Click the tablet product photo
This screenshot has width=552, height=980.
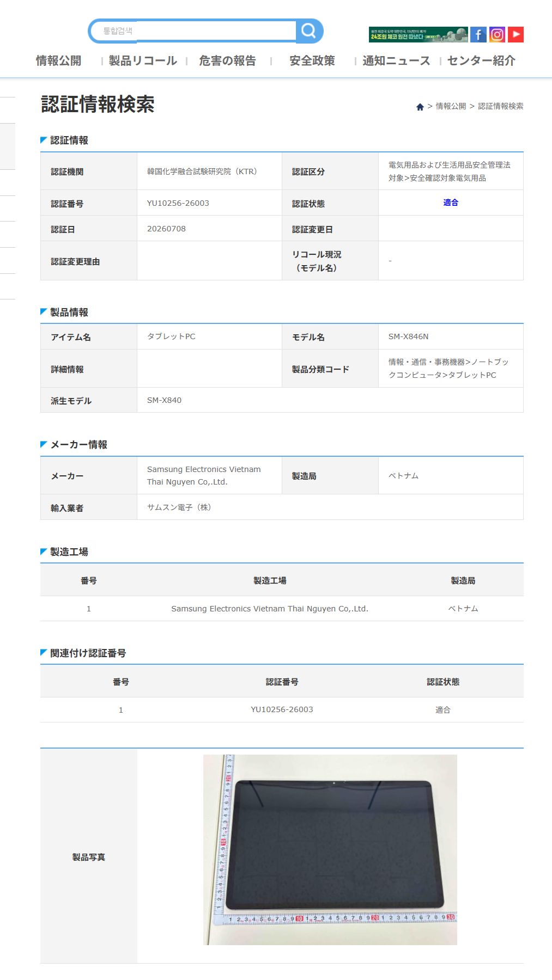(330, 849)
